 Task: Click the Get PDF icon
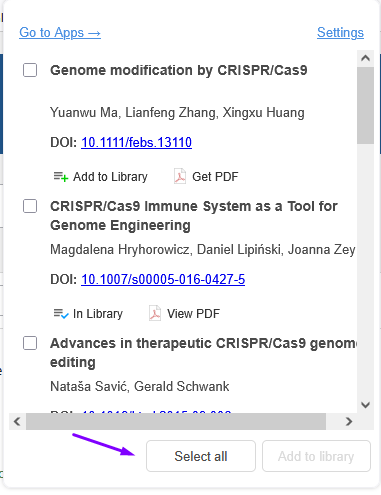click(x=180, y=176)
